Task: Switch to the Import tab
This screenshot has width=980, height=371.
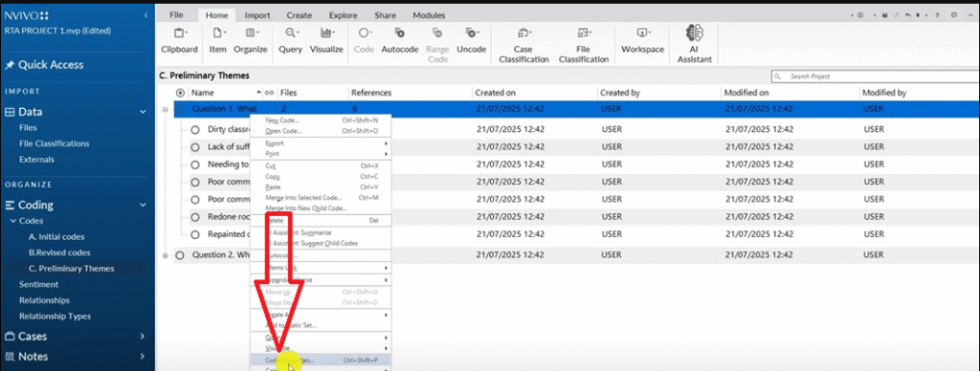Action: point(257,15)
